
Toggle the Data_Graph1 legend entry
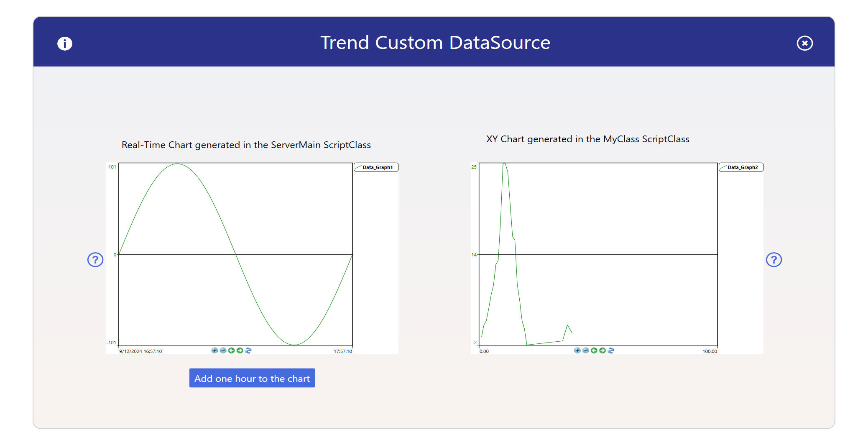pos(376,167)
